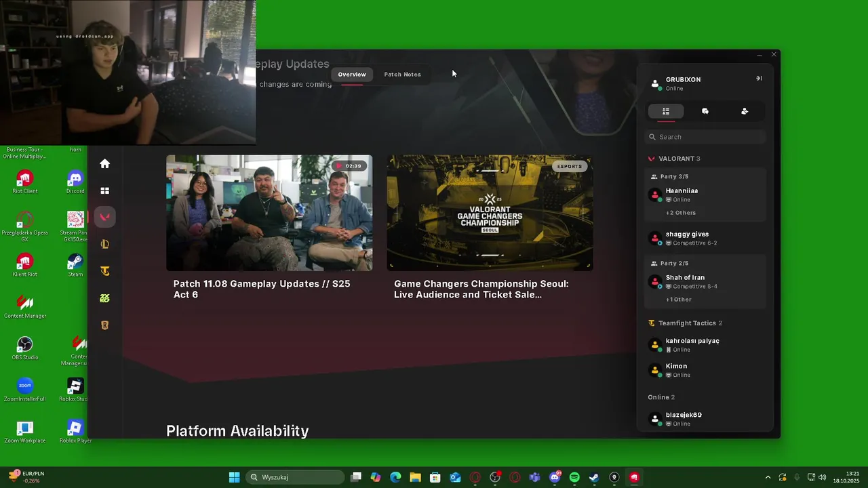Expand the +1 Other party member
868x488 pixels.
click(x=679, y=300)
